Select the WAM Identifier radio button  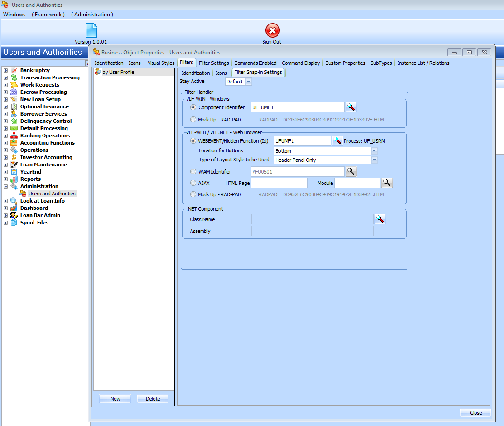click(x=193, y=172)
